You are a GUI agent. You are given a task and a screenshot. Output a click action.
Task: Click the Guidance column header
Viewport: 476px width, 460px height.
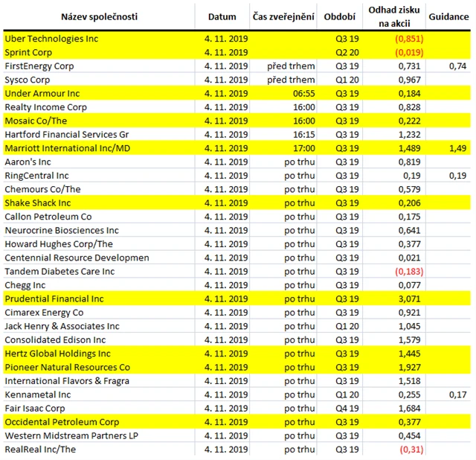448,16
